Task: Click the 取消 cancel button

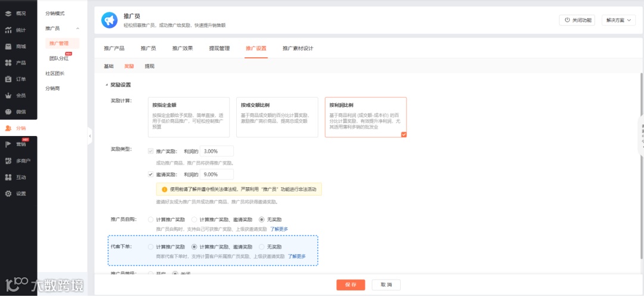Action: 386,285
